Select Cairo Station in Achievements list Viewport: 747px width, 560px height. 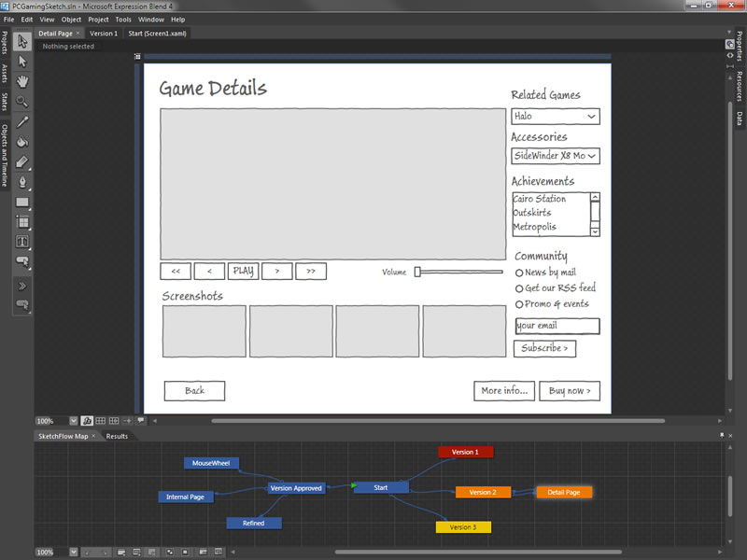click(x=540, y=199)
